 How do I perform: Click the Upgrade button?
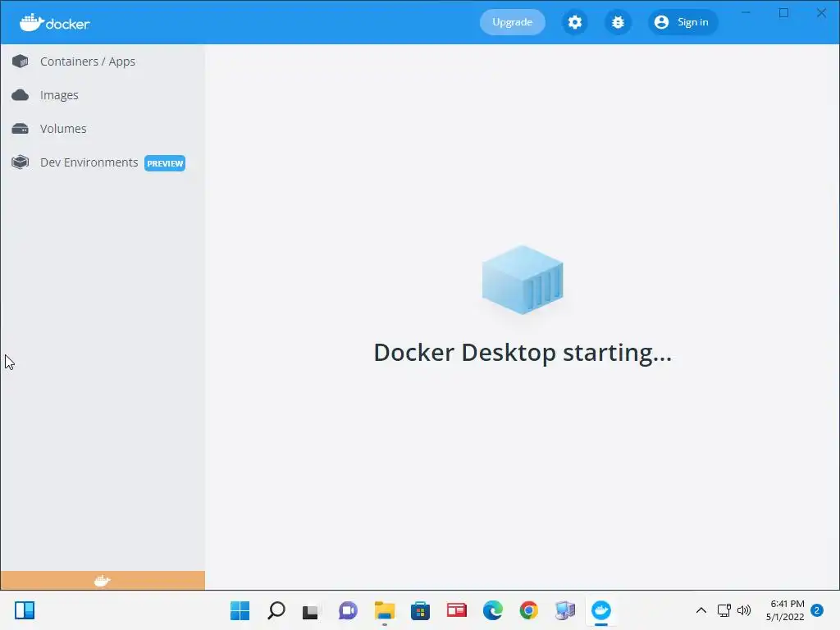click(x=512, y=22)
